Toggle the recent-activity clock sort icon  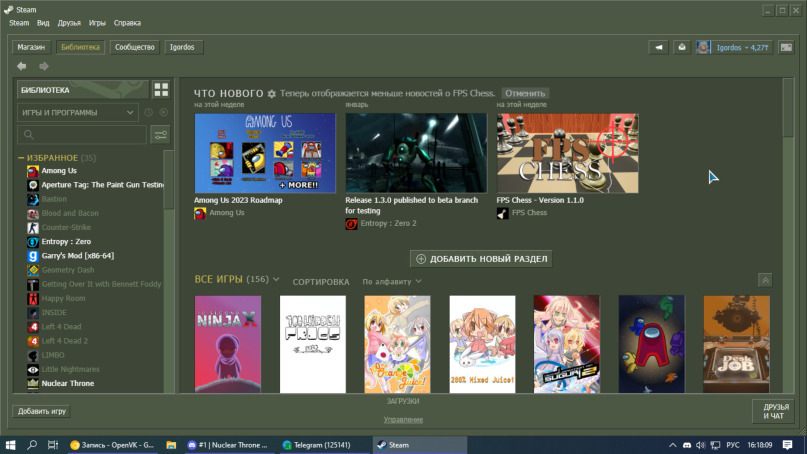coord(148,113)
